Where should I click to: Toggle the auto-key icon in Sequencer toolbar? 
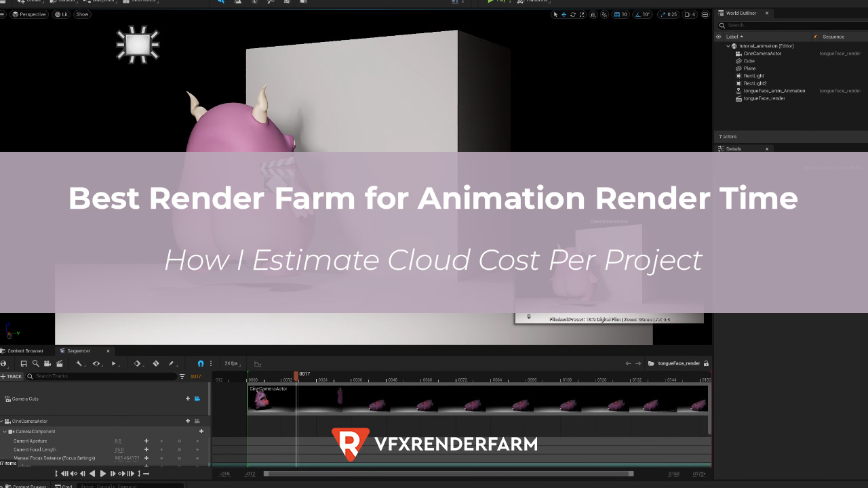point(156,363)
